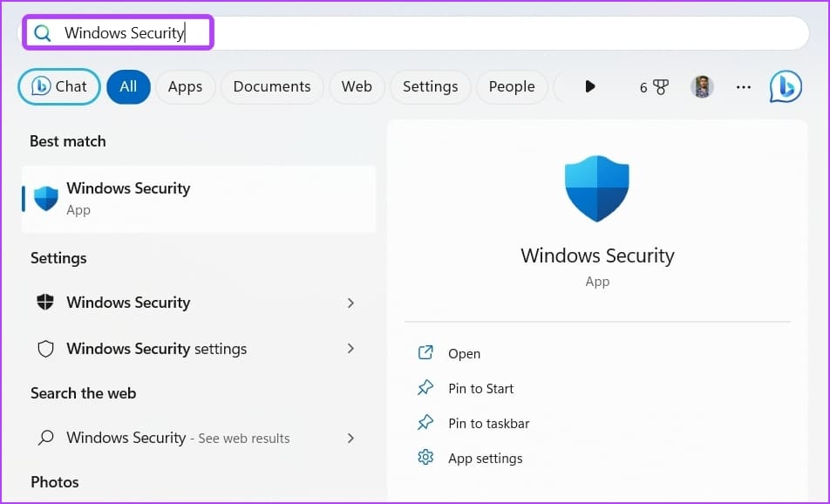Expand the Windows Security settings result chevron
This screenshot has height=504, width=830.
coord(350,303)
